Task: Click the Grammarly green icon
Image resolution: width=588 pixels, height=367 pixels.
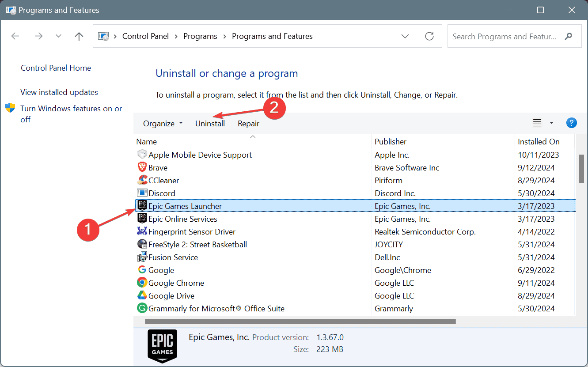Action: click(x=142, y=308)
